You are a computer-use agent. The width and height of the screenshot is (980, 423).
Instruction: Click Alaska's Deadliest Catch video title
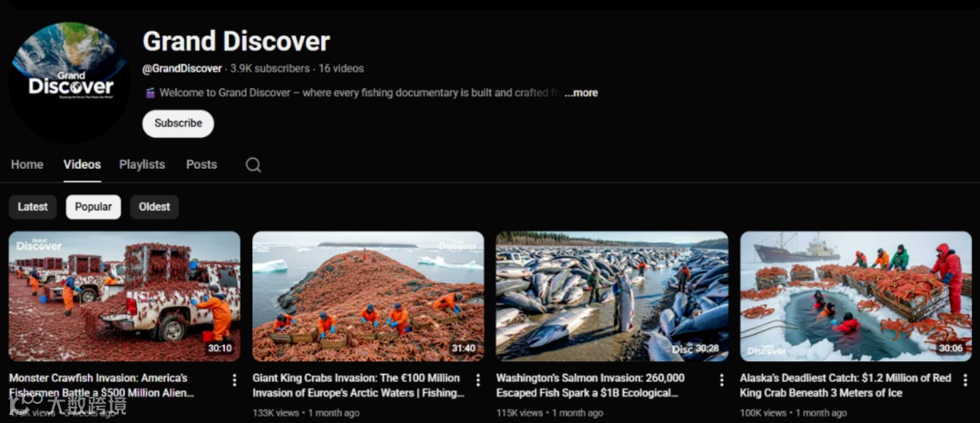point(846,386)
